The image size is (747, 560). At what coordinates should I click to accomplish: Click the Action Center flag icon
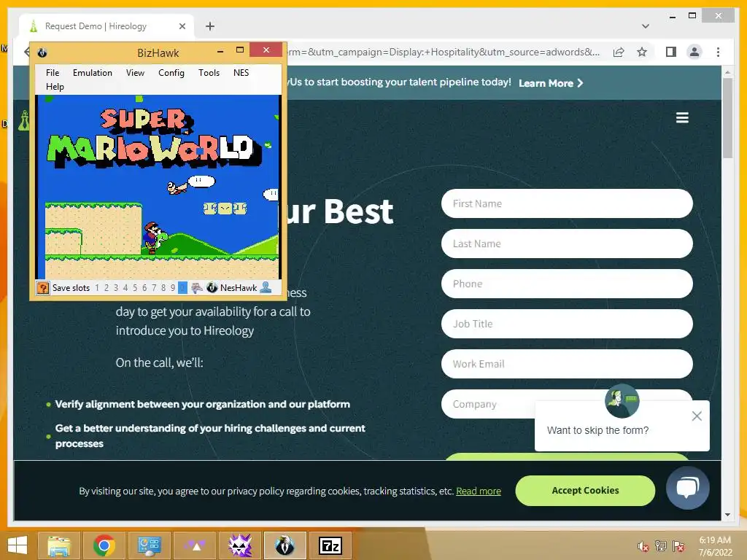click(678, 546)
